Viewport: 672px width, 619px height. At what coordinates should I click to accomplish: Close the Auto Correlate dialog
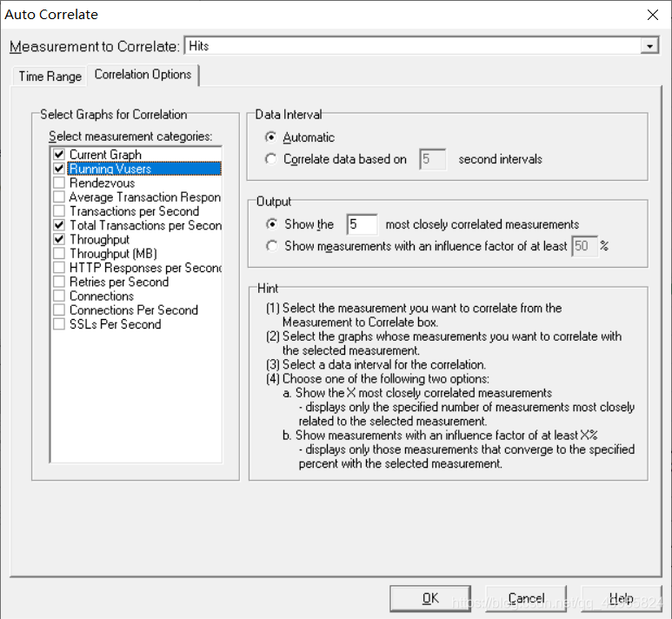click(x=653, y=15)
